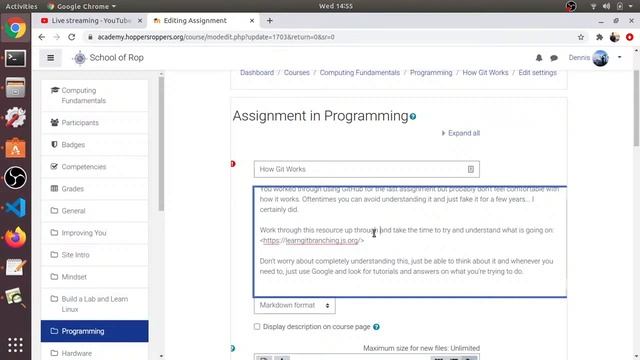Toggle the hamburger side panel menu
Image resolution: width=640 pixels, height=360 pixels.
click(51, 58)
